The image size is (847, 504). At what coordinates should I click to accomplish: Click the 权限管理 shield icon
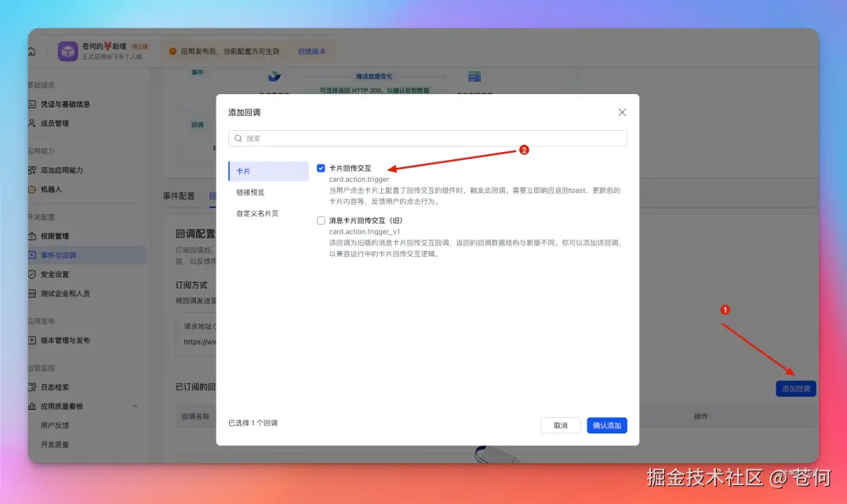tap(31, 236)
